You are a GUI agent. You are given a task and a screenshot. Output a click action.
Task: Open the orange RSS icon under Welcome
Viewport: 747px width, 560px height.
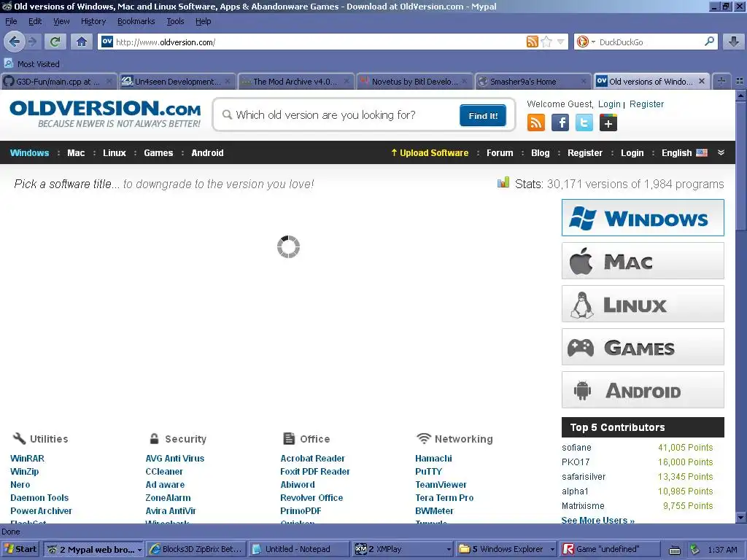(536, 122)
